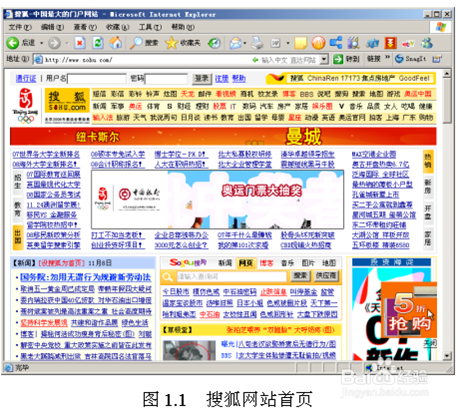Select the 图片 tab in Sogou search box
458x410 pixels.
point(308,263)
